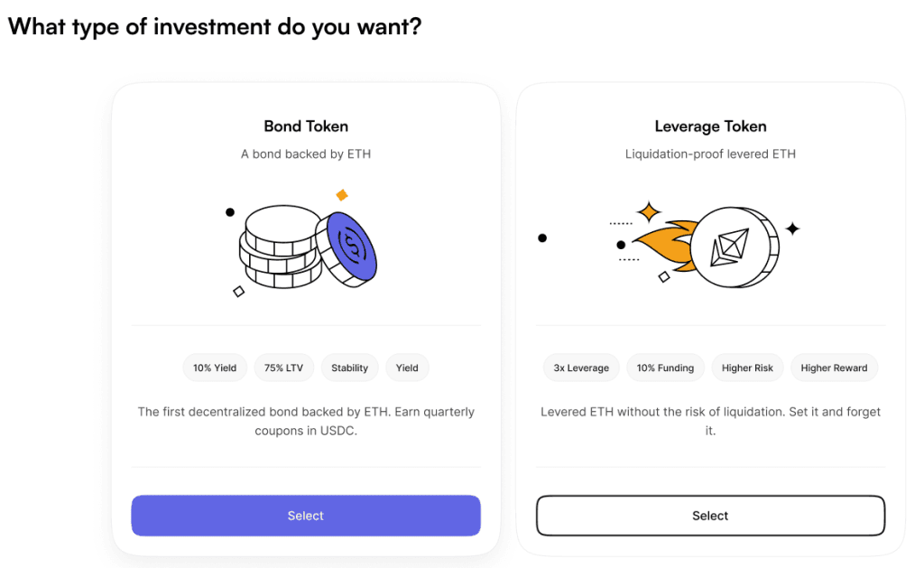Select the Leverage Token investment
Image resolution: width=924 pixels, height=568 pixels.
tap(710, 516)
